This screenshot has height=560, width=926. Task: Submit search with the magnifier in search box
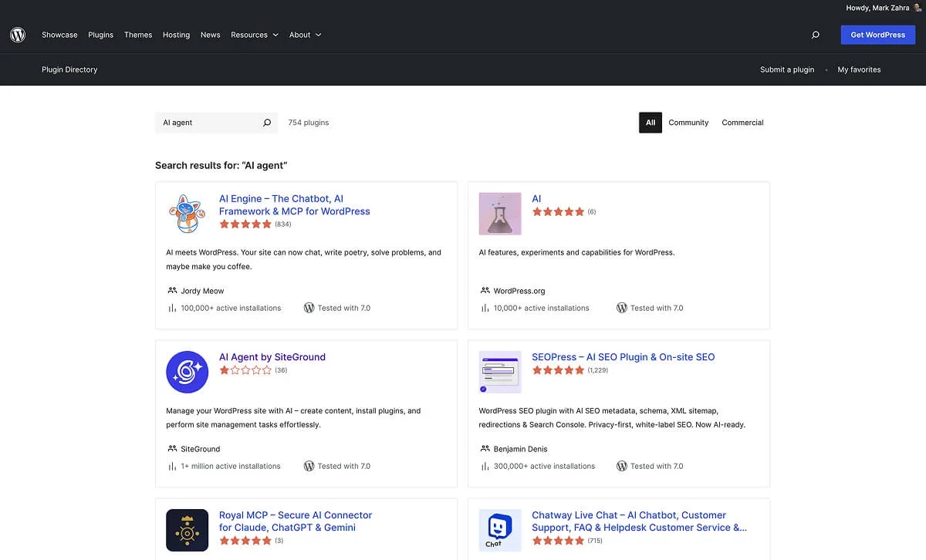point(267,123)
